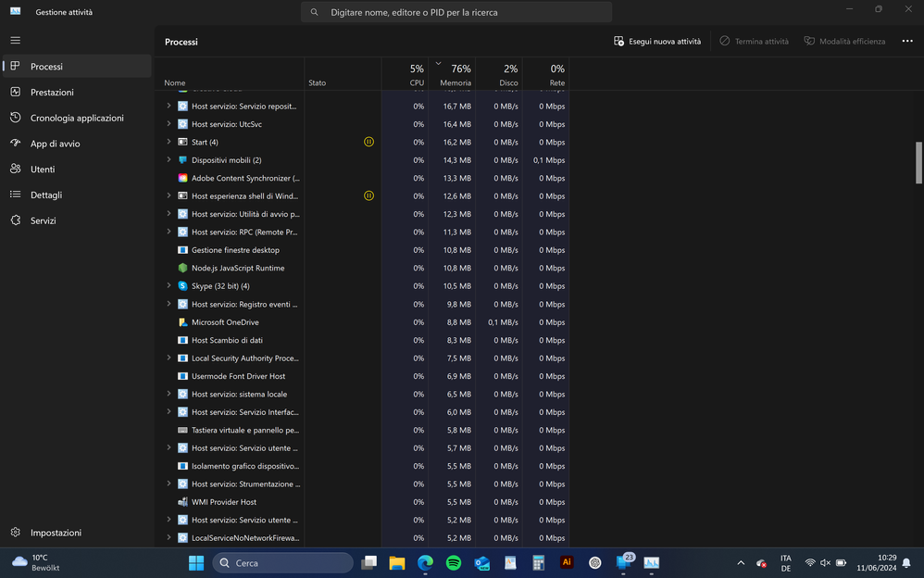Open the Dettagli page

click(x=77, y=195)
